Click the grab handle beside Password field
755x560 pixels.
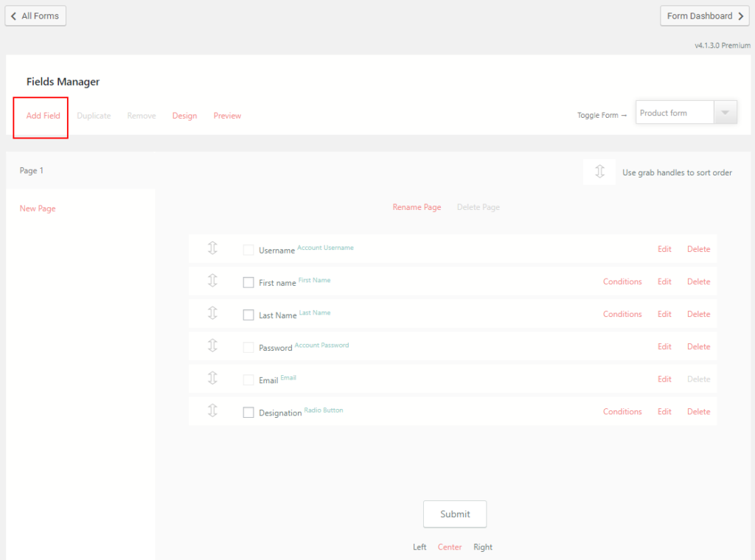point(212,346)
